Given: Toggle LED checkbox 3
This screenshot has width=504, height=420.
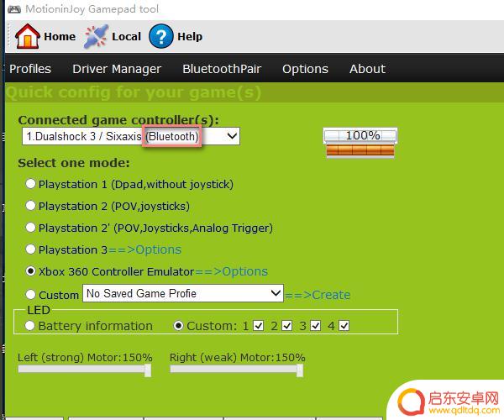Looking at the screenshot, I should [316, 326].
